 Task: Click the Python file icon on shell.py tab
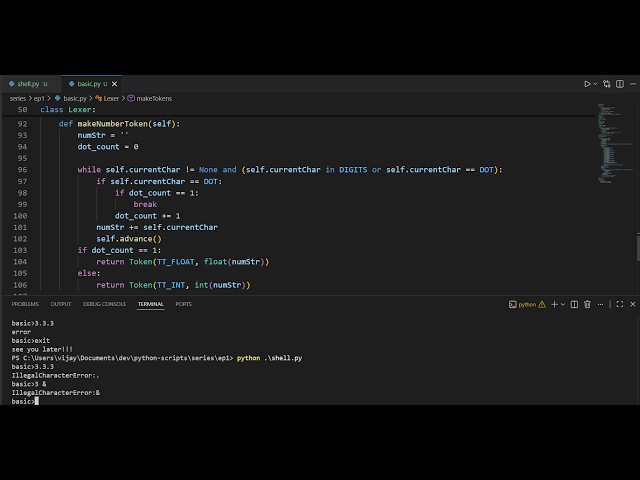coord(11,84)
